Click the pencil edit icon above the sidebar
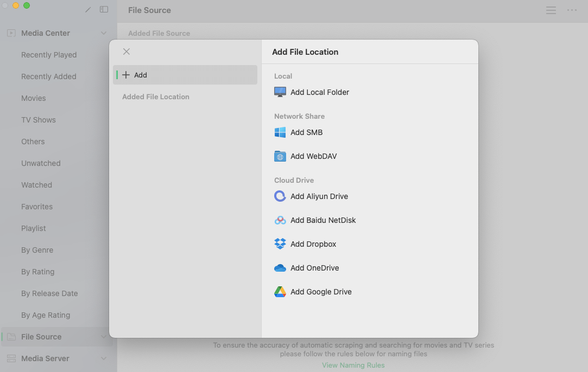Screen dimensions: 588x372 coord(87,9)
